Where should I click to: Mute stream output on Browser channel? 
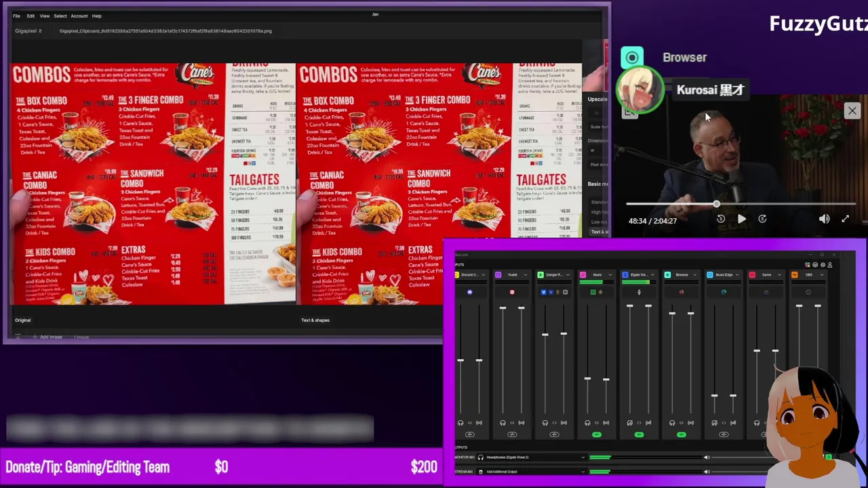pyautogui.click(x=690, y=423)
